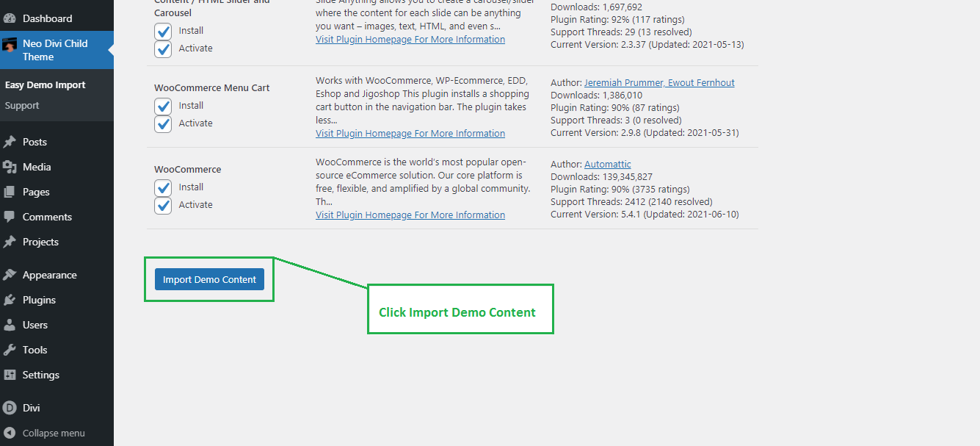
Task: Open Automattic author link
Action: click(608, 165)
